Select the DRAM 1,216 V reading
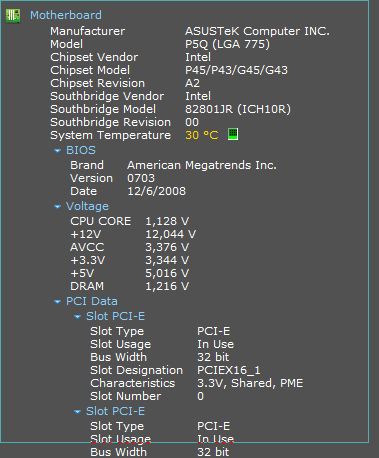 click(x=130, y=286)
